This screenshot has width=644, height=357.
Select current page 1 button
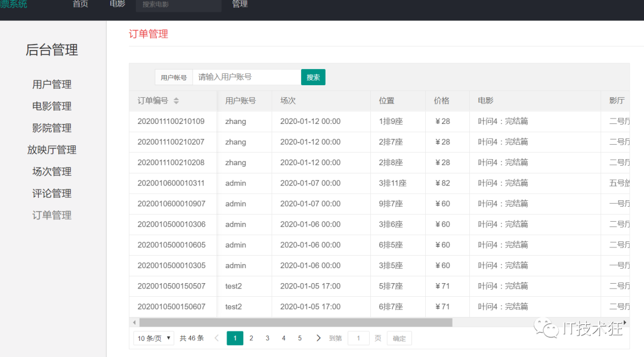click(235, 338)
